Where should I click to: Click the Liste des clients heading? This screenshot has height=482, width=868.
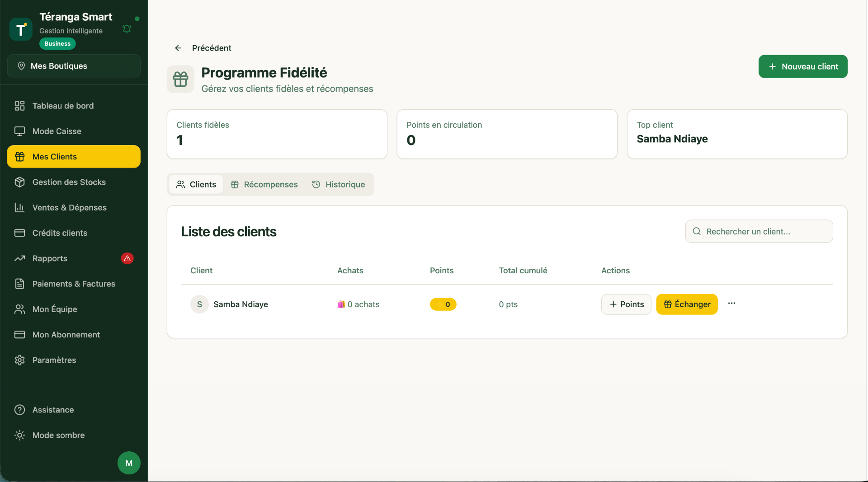tap(229, 232)
